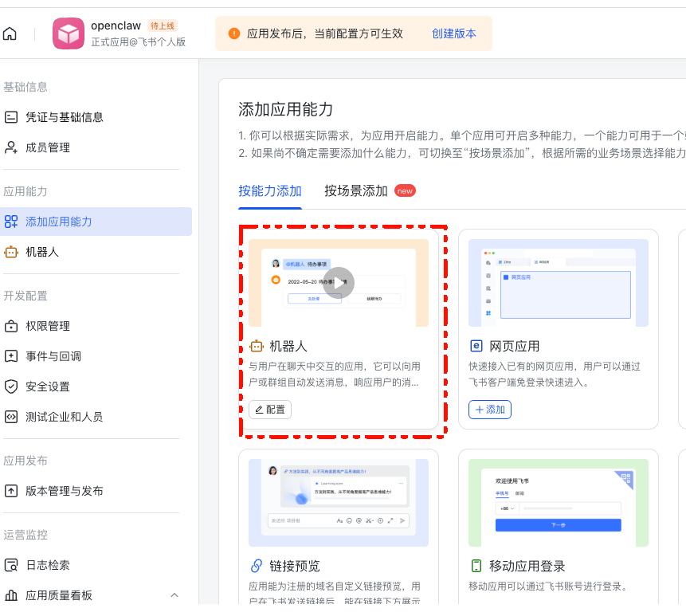Switch to the 按场景添加 tab
The height and width of the screenshot is (616, 686).
point(356,191)
